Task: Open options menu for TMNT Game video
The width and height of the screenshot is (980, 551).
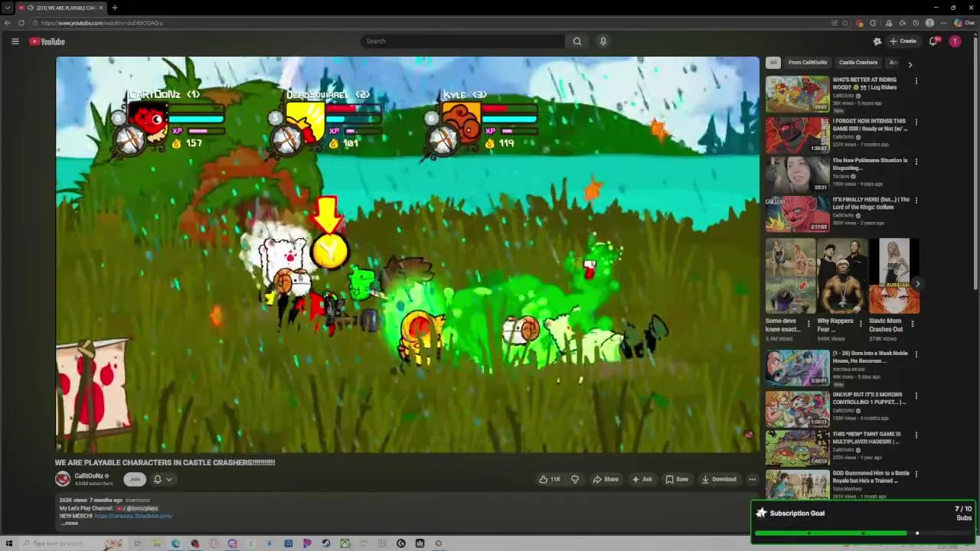Action: [916, 436]
